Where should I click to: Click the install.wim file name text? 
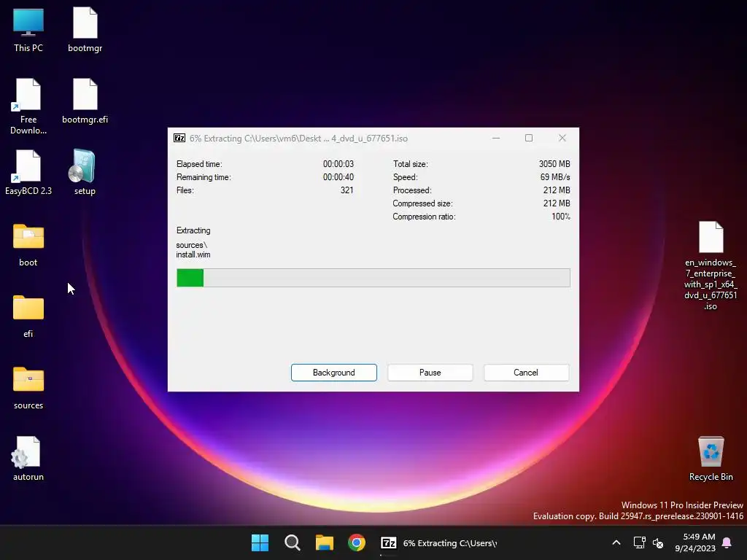click(193, 254)
